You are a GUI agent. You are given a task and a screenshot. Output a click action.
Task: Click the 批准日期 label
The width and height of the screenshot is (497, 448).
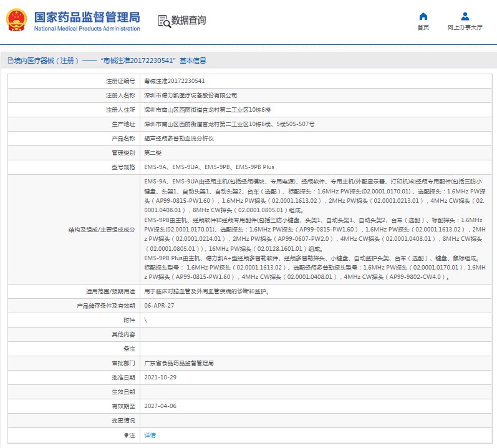coord(123,377)
